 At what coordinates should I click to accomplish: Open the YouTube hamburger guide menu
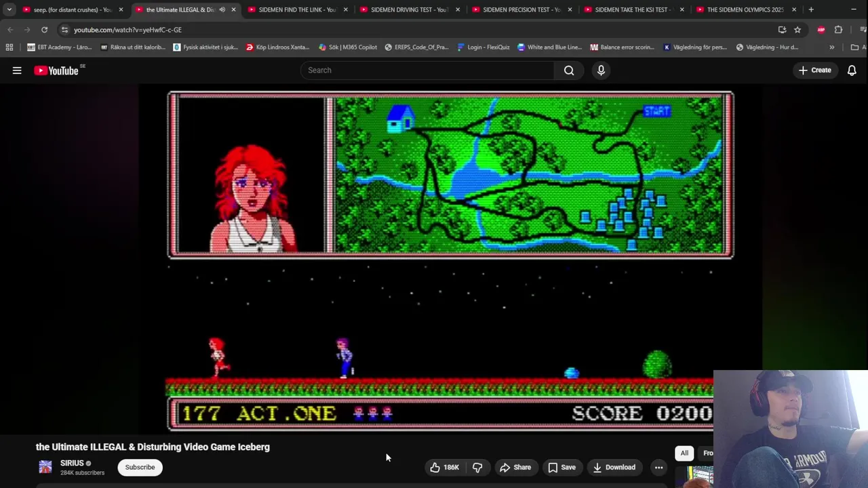(x=17, y=70)
